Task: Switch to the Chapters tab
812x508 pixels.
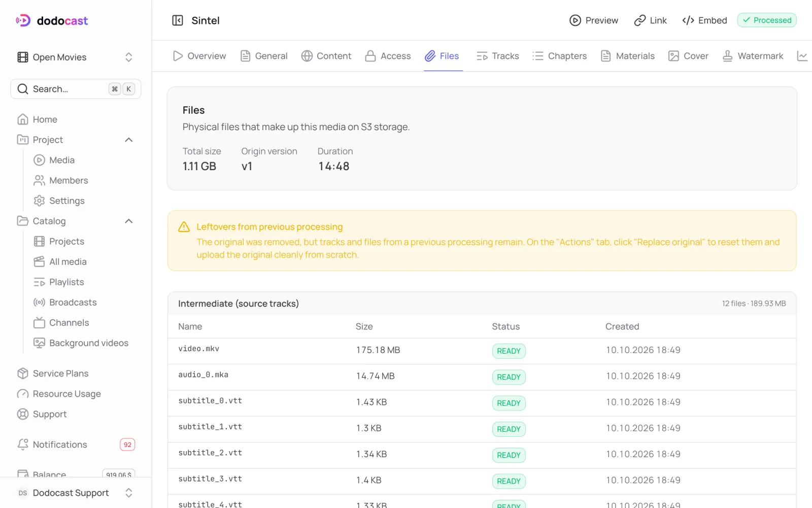Action: (560, 56)
